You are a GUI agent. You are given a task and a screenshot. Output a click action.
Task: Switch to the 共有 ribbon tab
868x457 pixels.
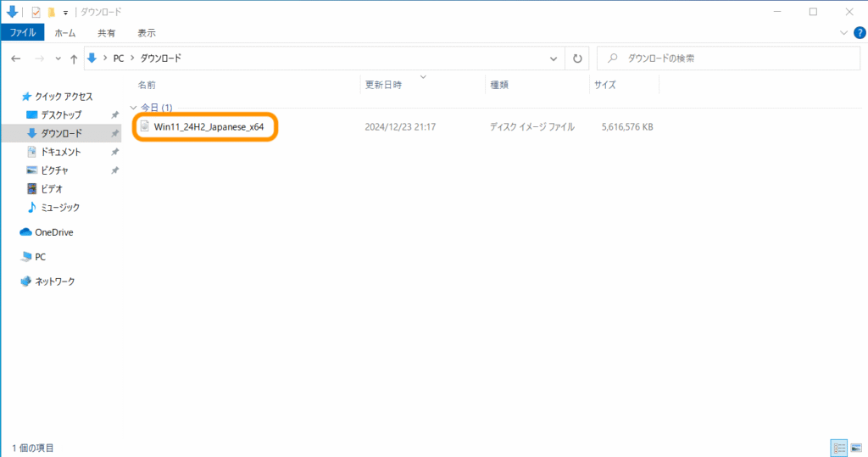point(106,33)
